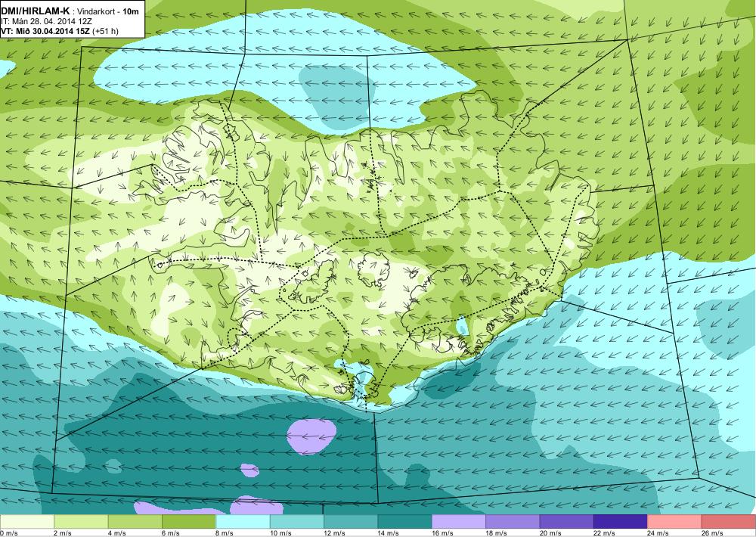The image size is (756, 537).
Task: Click the '(+51 h)' forecast offset text
Action: click(105, 31)
